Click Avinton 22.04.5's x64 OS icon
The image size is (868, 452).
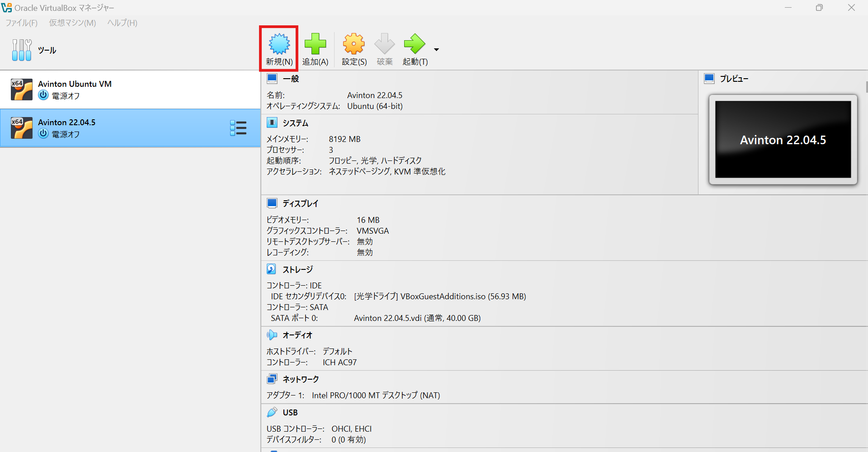pyautogui.click(x=22, y=128)
